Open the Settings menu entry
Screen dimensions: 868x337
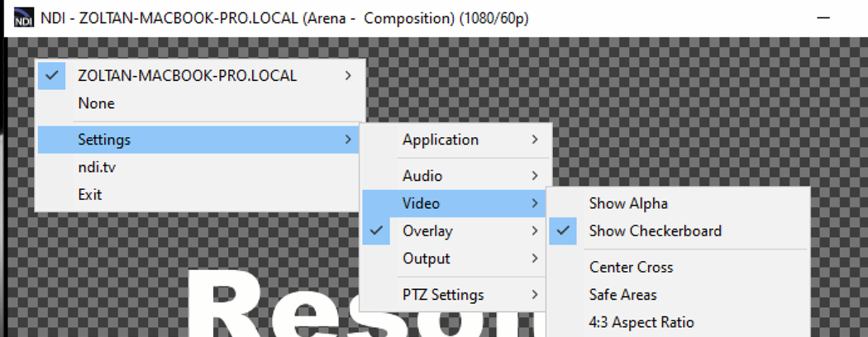coord(104,140)
